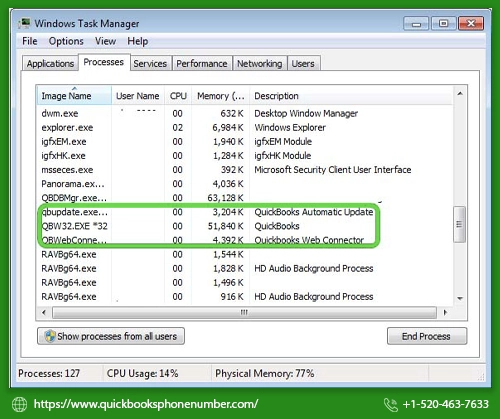This screenshot has width=500, height=419.
Task: Minimize the Task Manager window
Action: point(416,24)
